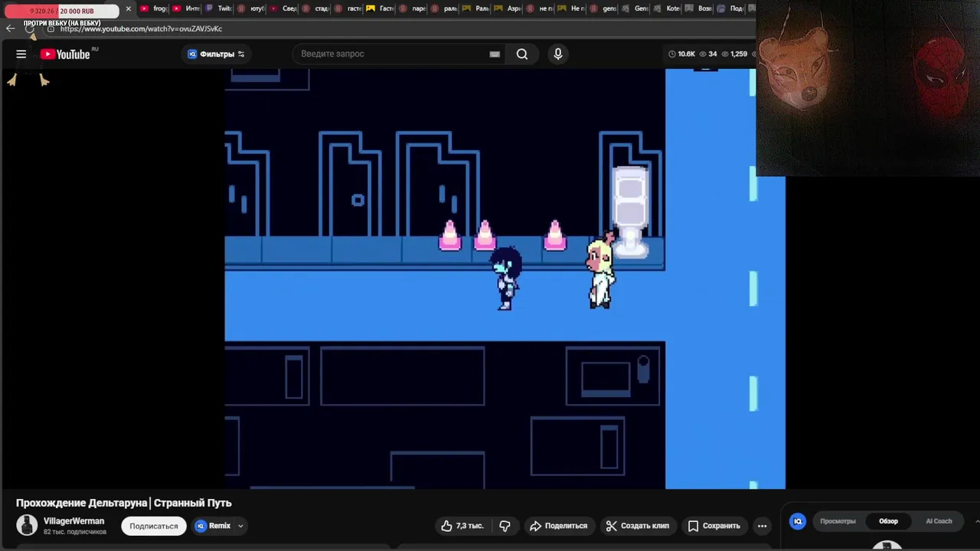Switch to the 'Twitc' browser tab

218,9
